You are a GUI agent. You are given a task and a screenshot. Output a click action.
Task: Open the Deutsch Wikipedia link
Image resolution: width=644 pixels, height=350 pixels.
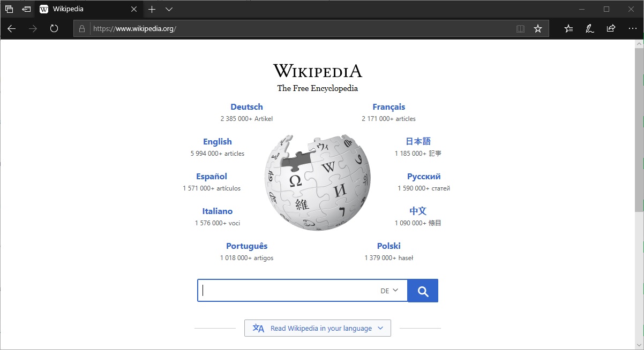[246, 107]
